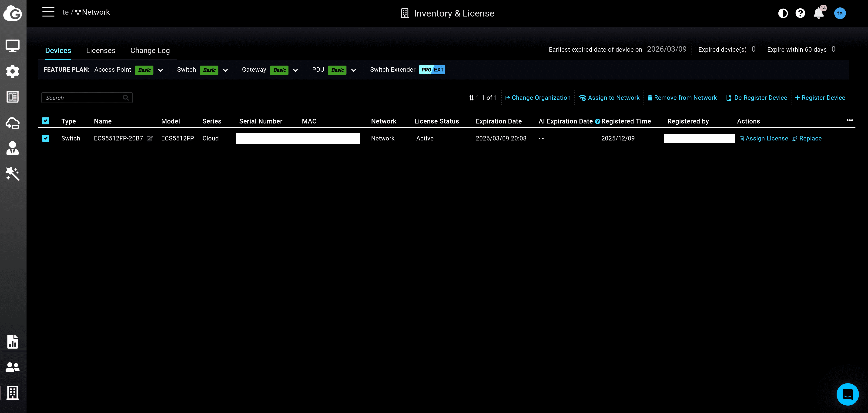
Task: Expand Gateway feature plan dropdown
Action: click(295, 70)
